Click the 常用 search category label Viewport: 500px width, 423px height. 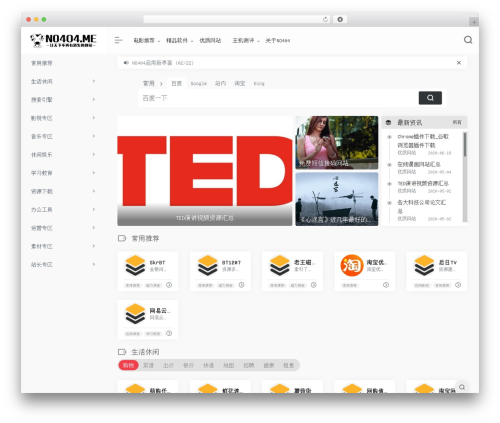click(x=149, y=83)
